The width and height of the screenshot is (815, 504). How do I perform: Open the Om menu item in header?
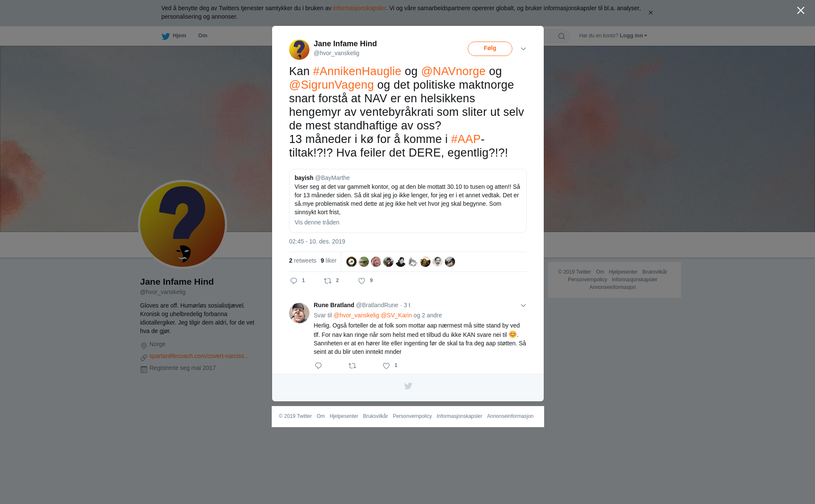pos(202,36)
